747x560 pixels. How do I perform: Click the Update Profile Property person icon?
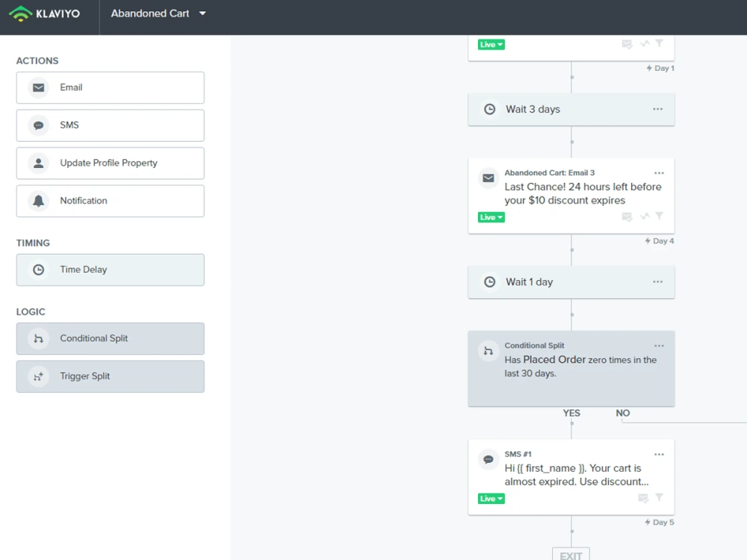click(x=38, y=163)
